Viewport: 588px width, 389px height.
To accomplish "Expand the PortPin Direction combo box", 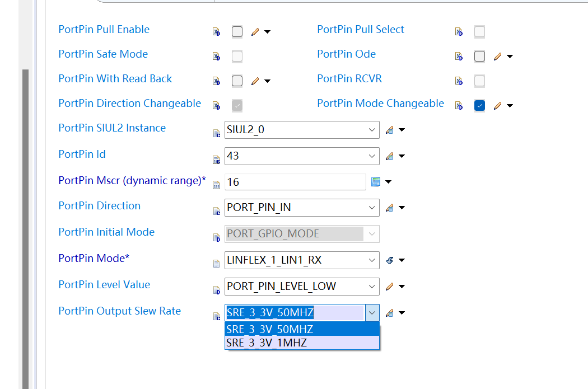I will [372, 208].
